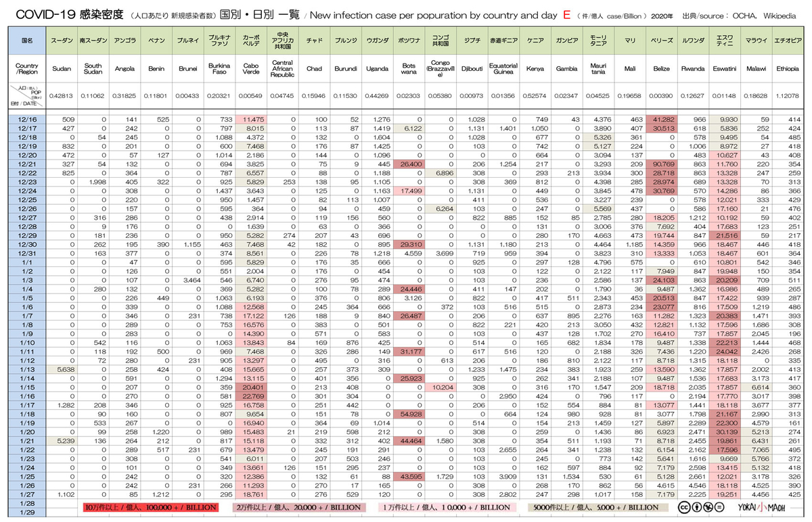The height and width of the screenshot is (522, 812).
Task: Click the Japanese header 'ベリーズ'
Action: tap(661, 41)
